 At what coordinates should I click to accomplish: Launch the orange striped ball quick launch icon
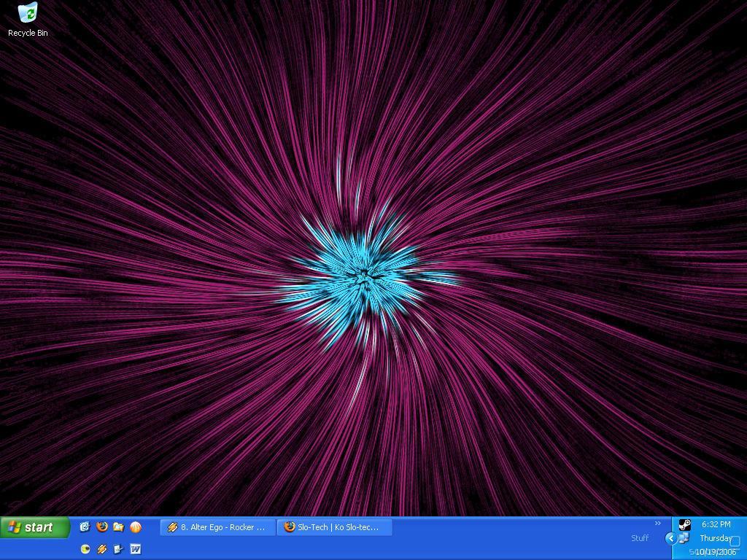click(x=136, y=526)
